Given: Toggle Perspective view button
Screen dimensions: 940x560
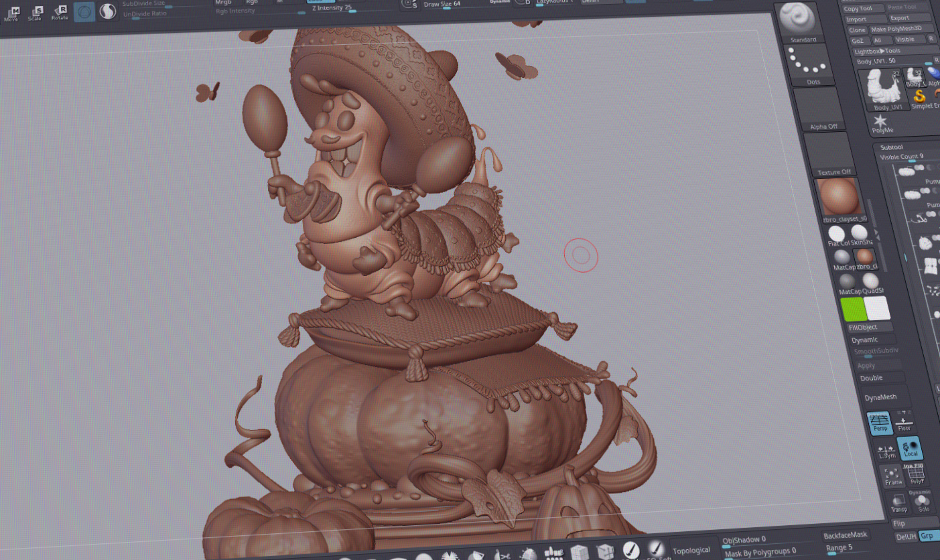Looking at the screenshot, I should (x=880, y=423).
